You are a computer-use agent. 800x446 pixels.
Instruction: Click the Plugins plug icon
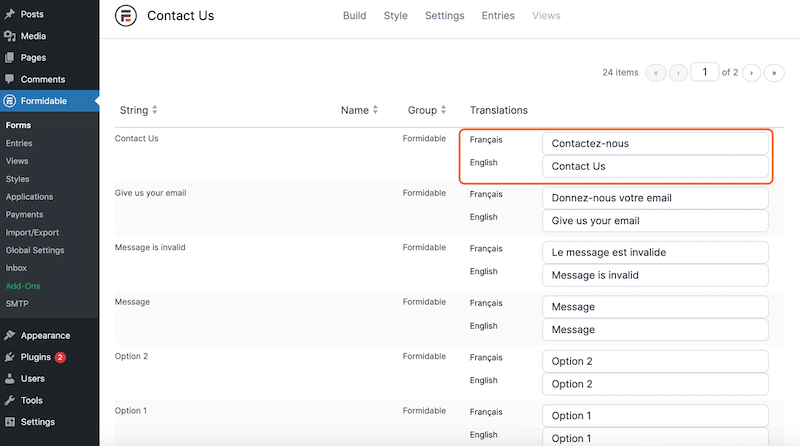(x=10, y=357)
